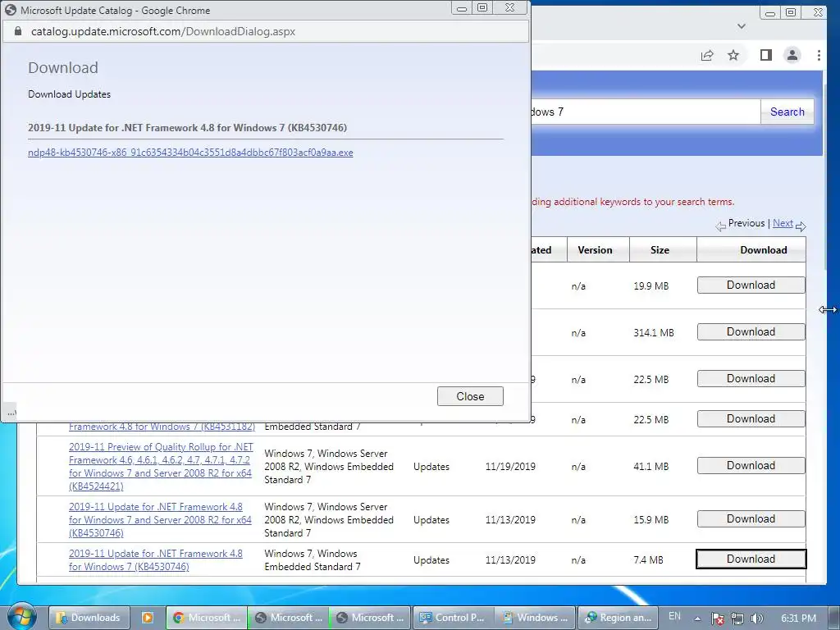
Task: Download the 19.9 MB update
Action: tap(751, 285)
